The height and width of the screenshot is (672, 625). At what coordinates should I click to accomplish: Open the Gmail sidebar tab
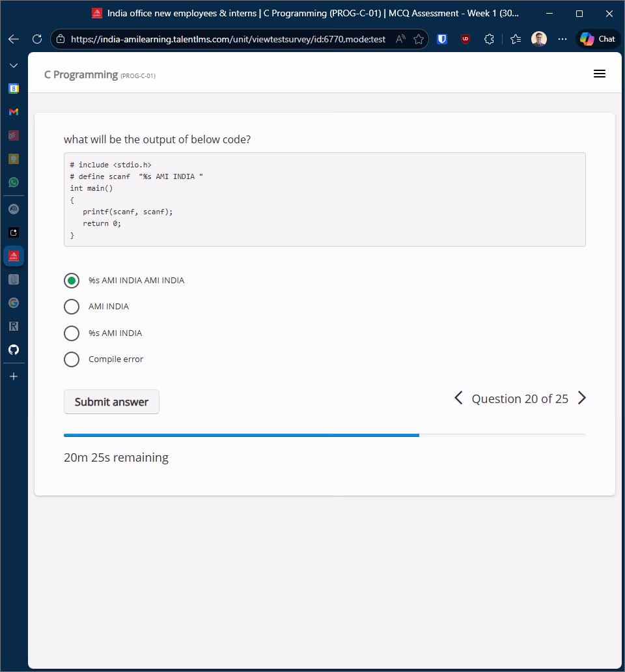(14, 112)
